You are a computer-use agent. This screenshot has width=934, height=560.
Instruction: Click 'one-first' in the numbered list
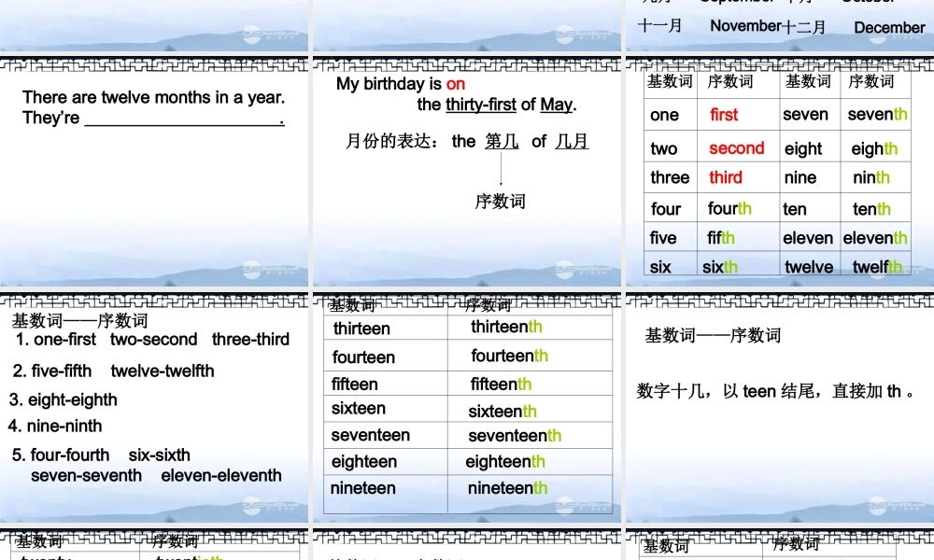click(x=64, y=339)
